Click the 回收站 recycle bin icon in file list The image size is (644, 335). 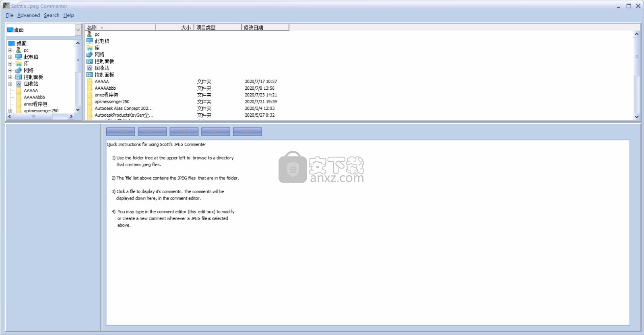(90, 68)
